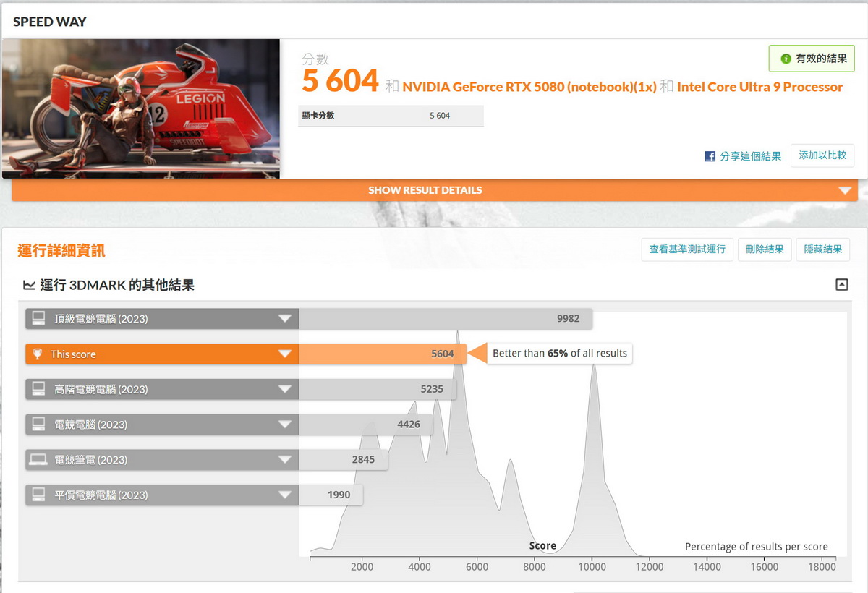Screen dimensions: 868x593
Task: Open the Intel Core Ultra 9 Processor link
Action: 759,87
